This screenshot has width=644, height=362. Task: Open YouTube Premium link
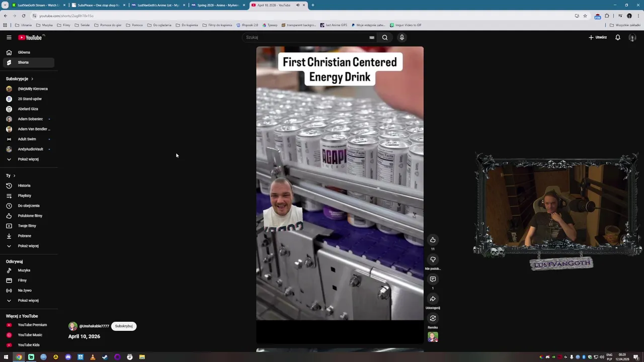[28, 325]
